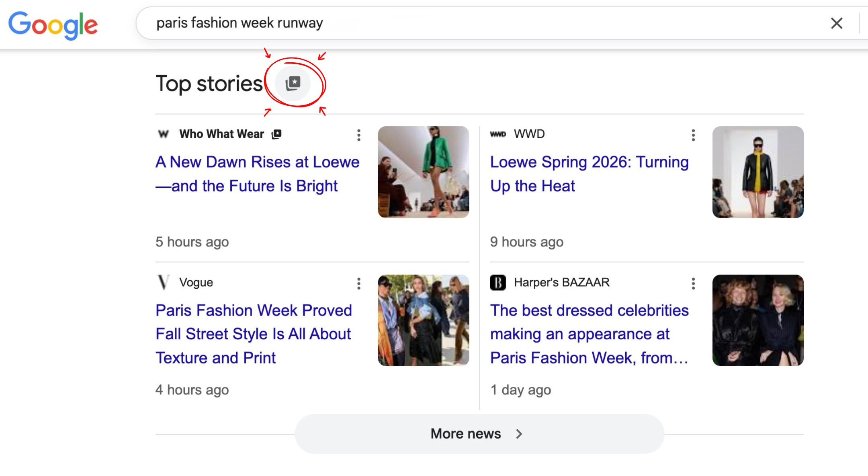Screen dimensions: 868x476
Task: Open the three-dot menu on Harper's Bazaar story
Action: (x=693, y=284)
